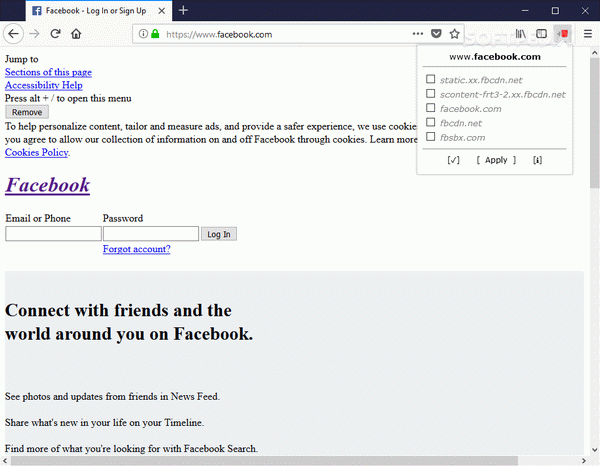Click the green padlock security icon
Viewport: 600px width, 466px height.
click(155, 34)
